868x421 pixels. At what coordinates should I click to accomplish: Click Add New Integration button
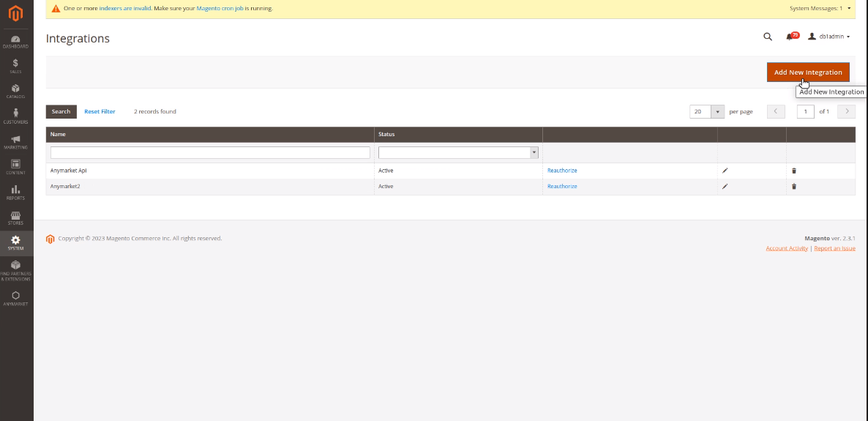coord(808,72)
